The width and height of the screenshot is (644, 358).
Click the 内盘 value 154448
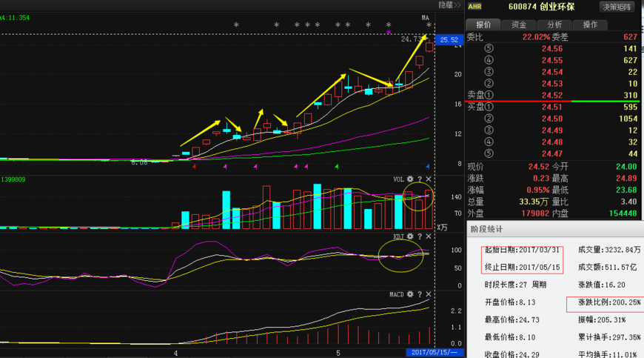click(x=623, y=213)
